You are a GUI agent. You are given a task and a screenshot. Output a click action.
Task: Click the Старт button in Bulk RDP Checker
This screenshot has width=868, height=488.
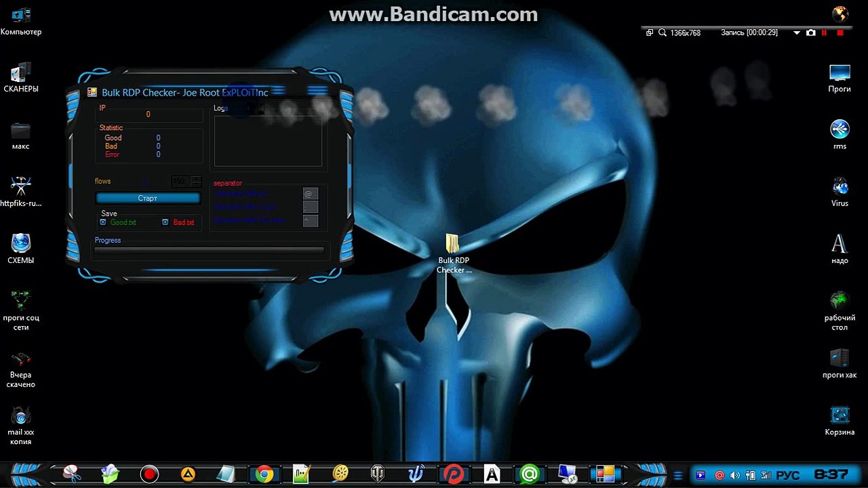[148, 198]
